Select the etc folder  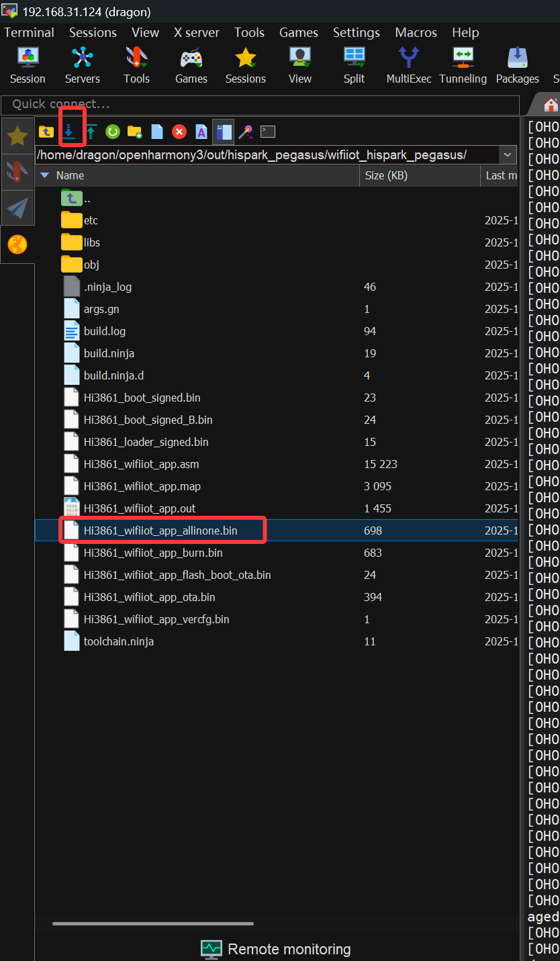pos(277,220)
